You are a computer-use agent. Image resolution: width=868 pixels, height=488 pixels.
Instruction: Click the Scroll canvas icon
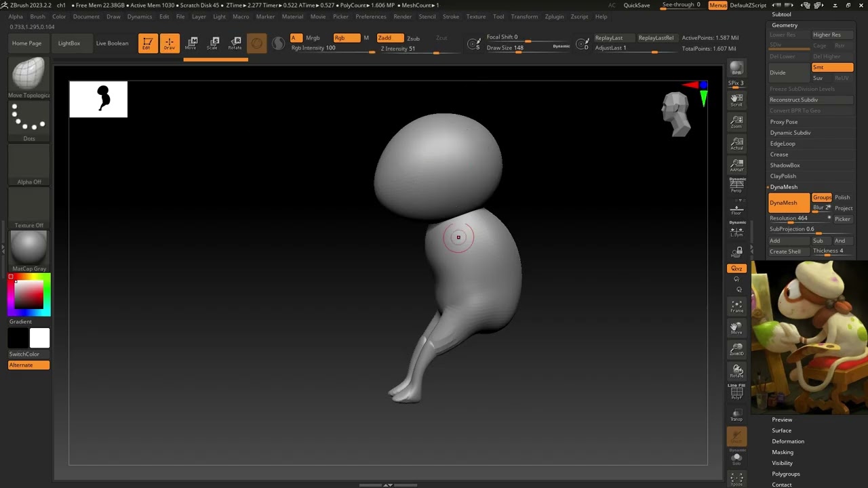pos(736,101)
